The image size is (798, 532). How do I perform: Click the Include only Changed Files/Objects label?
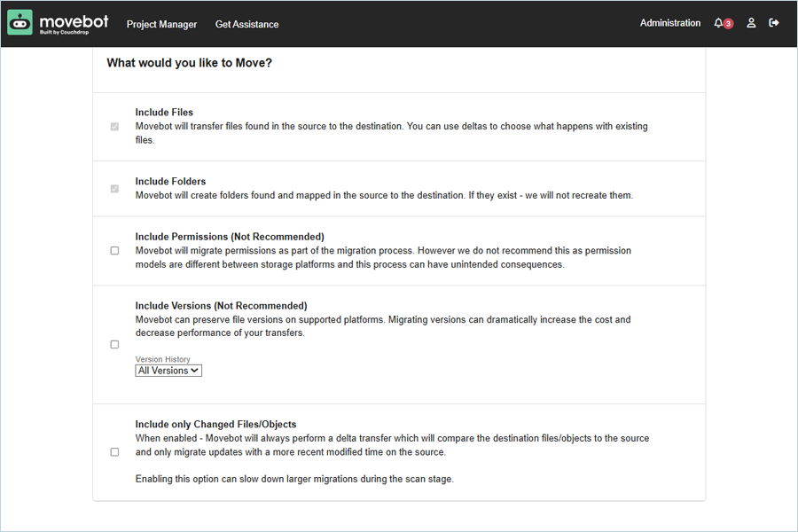click(215, 425)
